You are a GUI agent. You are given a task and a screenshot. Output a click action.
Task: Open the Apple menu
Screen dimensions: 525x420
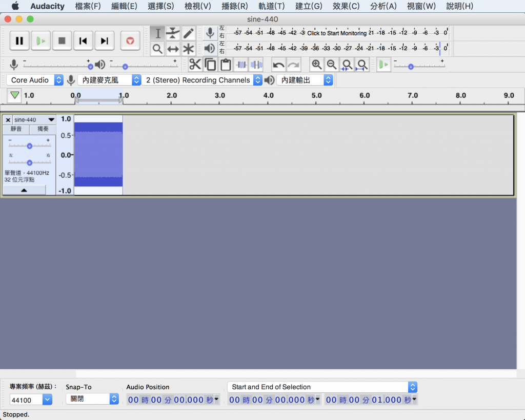pos(15,6)
